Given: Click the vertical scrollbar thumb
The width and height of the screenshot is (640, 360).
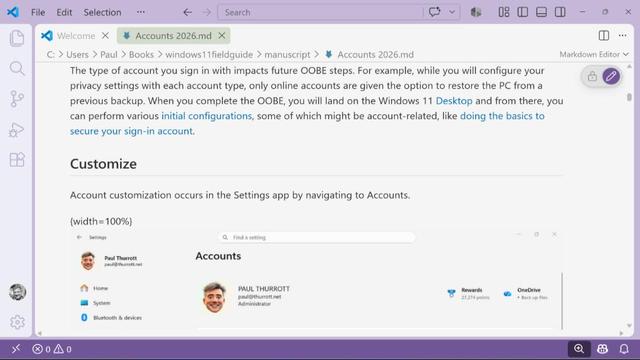Looking at the screenshot, I should tap(629, 97).
